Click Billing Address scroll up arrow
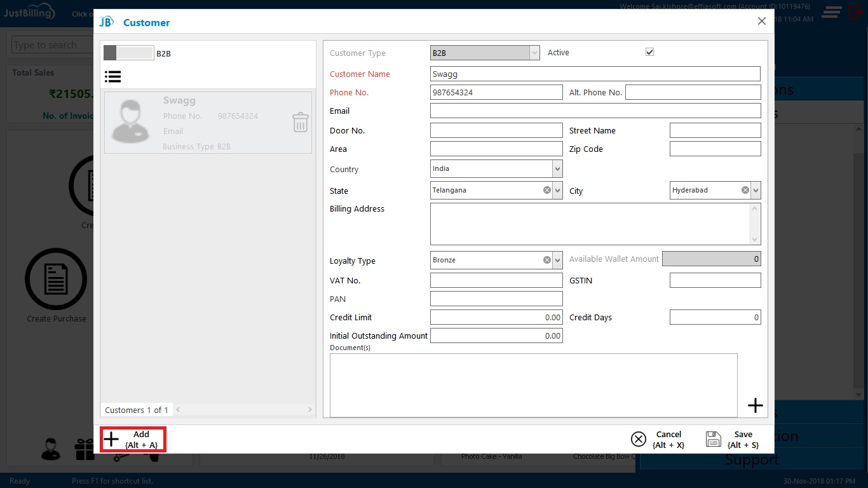868x488 pixels. click(755, 208)
